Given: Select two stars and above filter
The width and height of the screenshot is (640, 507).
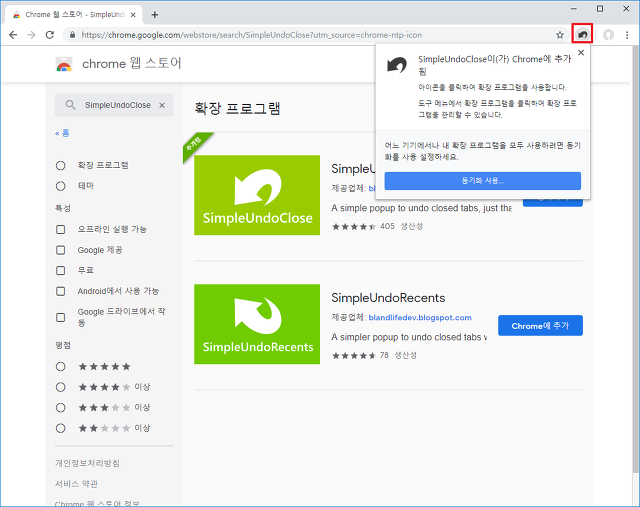Looking at the screenshot, I should click(60, 428).
